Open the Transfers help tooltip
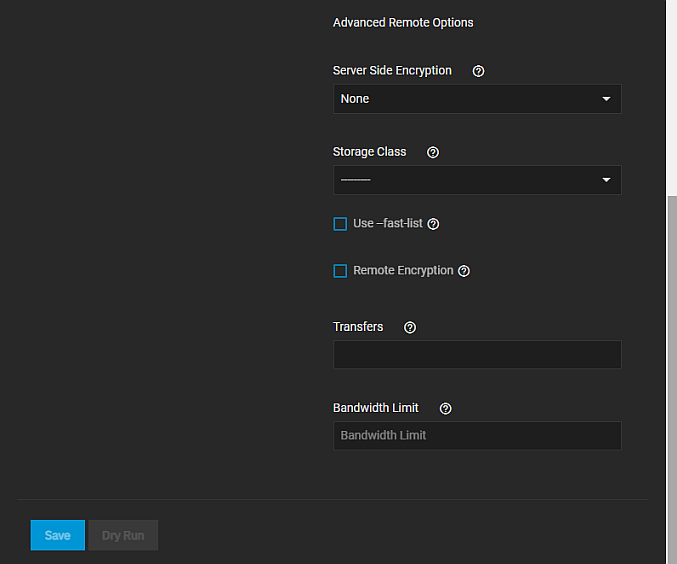This screenshot has height=564, width=677. click(410, 327)
